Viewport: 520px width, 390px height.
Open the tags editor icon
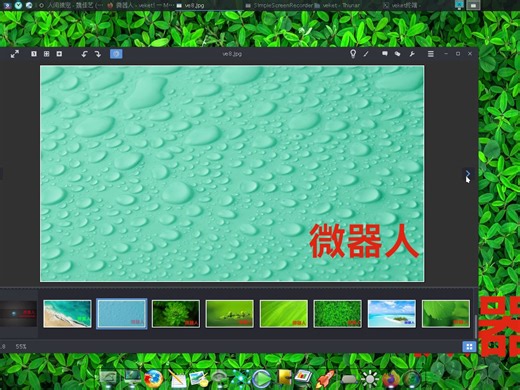point(397,54)
